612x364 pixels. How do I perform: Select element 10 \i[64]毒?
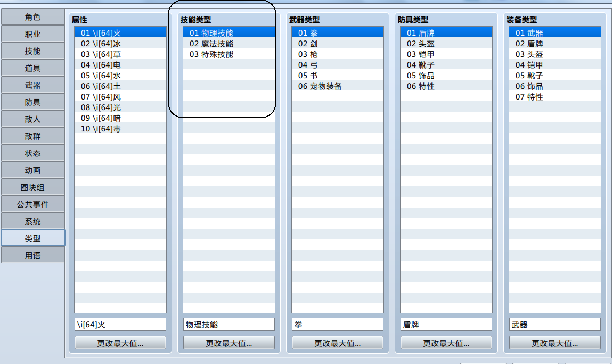coord(120,128)
